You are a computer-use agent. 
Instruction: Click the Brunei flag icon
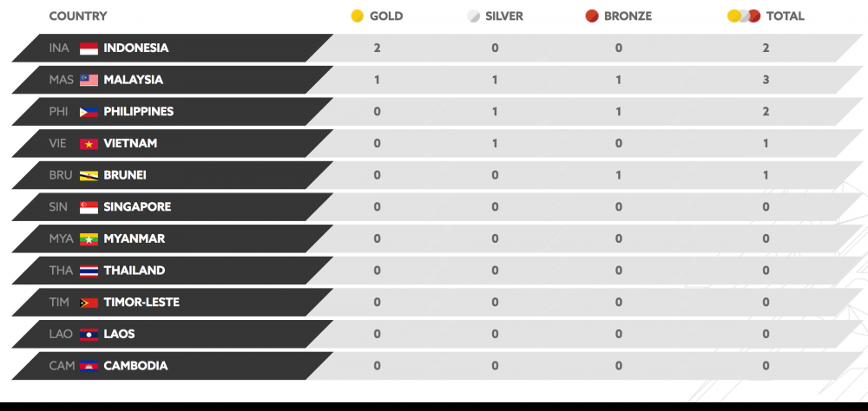[89, 175]
